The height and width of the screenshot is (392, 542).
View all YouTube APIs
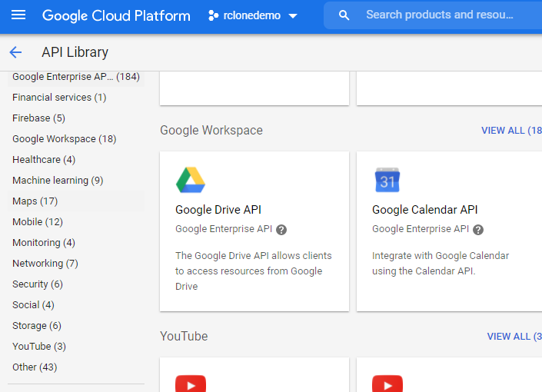tap(514, 337)
